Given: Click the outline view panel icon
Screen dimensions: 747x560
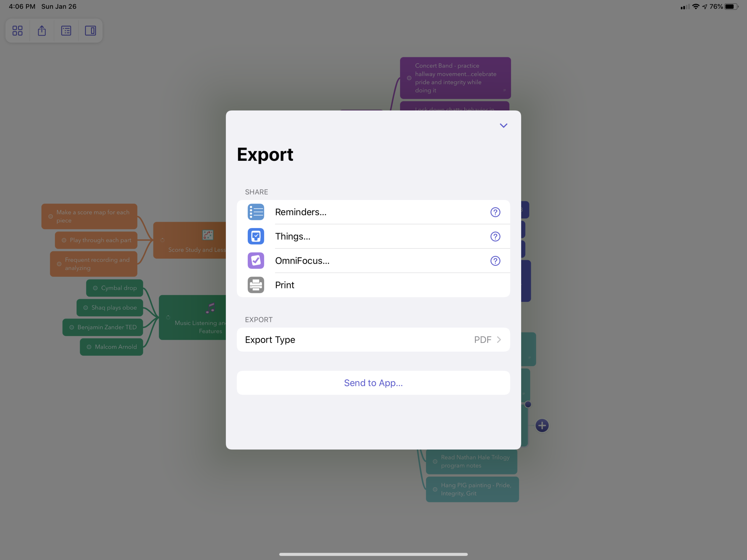Looking at the screenshot, I should [66, 30].
